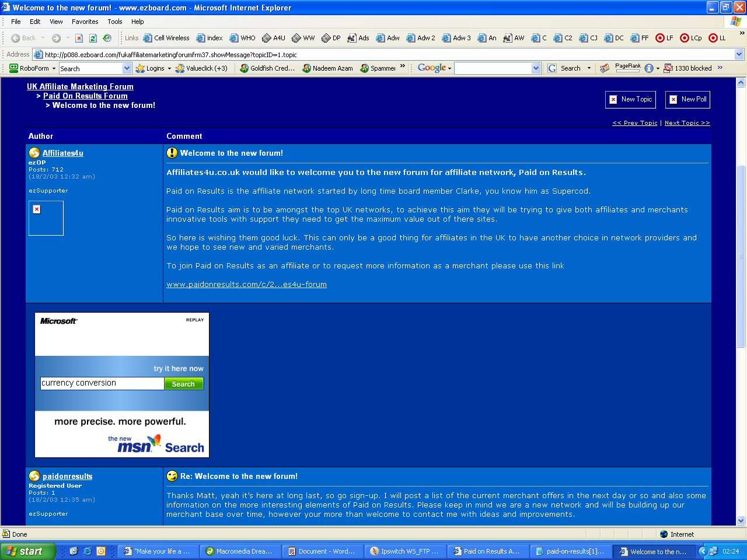Click the IE Back button
This screenshot has height=560, width=747.
click(x=23, y=38)
